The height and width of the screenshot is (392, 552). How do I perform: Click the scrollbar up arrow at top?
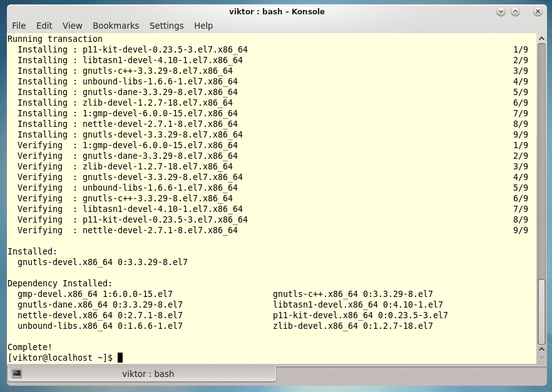pos(541,39)
